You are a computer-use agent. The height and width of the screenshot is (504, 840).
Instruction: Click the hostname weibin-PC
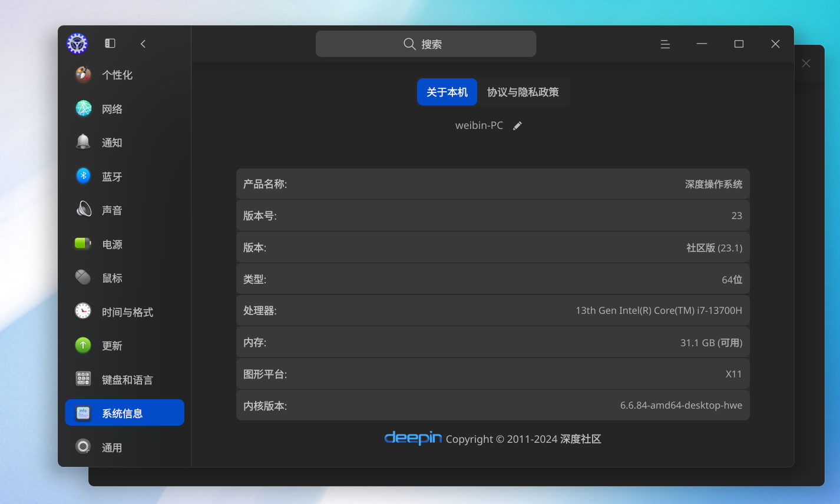click(x=479, y=125)
